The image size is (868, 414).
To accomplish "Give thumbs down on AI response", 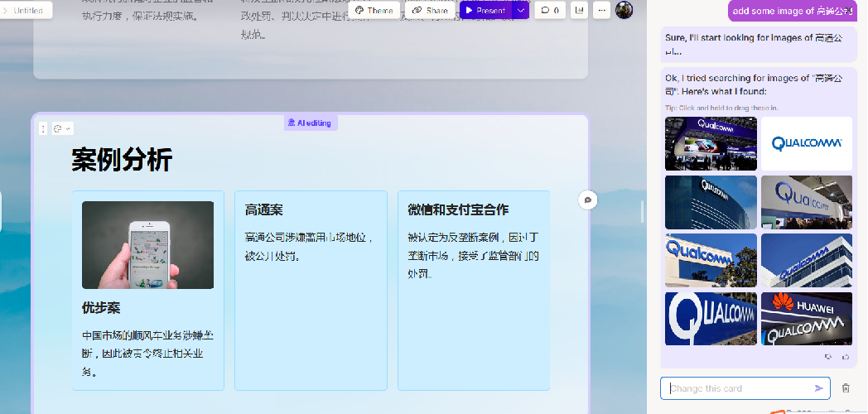I will pyautogui.click(x=827, y=357).
